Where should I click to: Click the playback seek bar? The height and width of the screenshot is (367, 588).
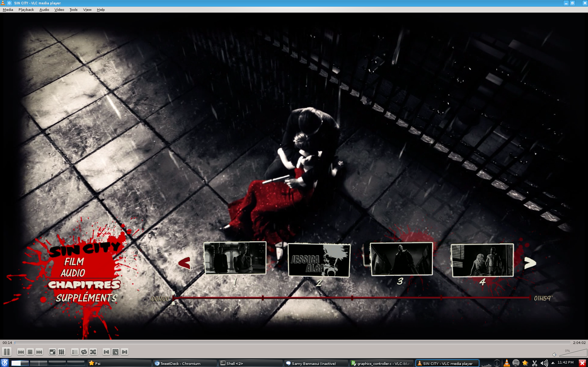pos(292,342)
